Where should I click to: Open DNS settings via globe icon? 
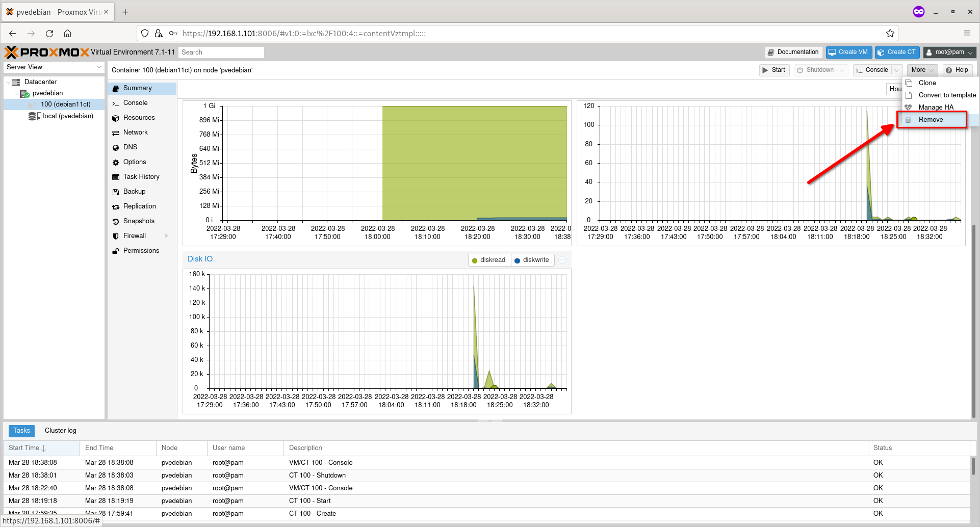(116, 147)
